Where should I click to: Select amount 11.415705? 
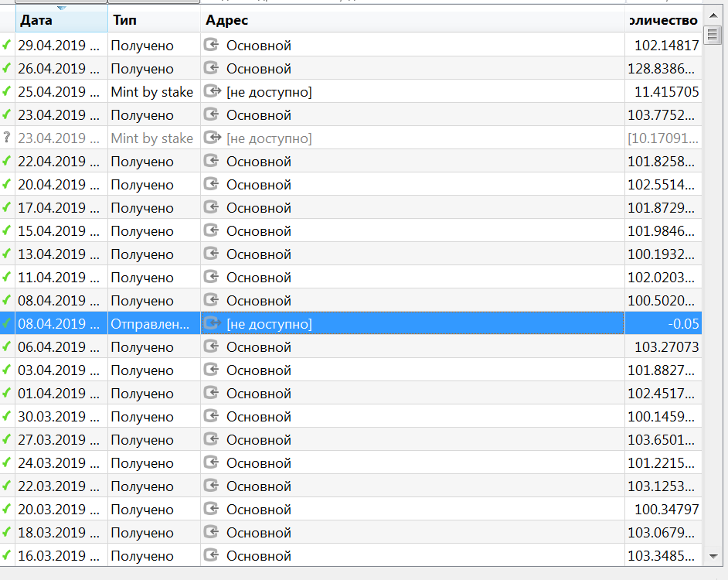click(x=667, y=92)
